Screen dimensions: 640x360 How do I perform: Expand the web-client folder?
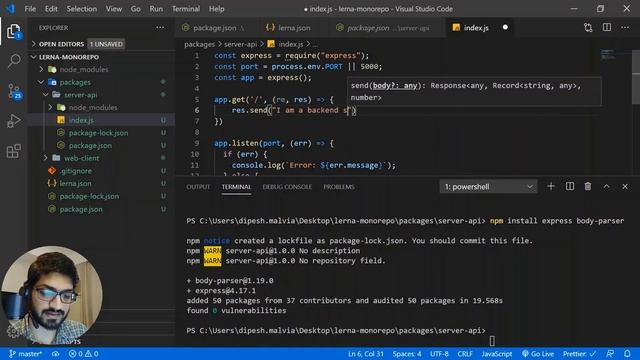coord(46,158)
